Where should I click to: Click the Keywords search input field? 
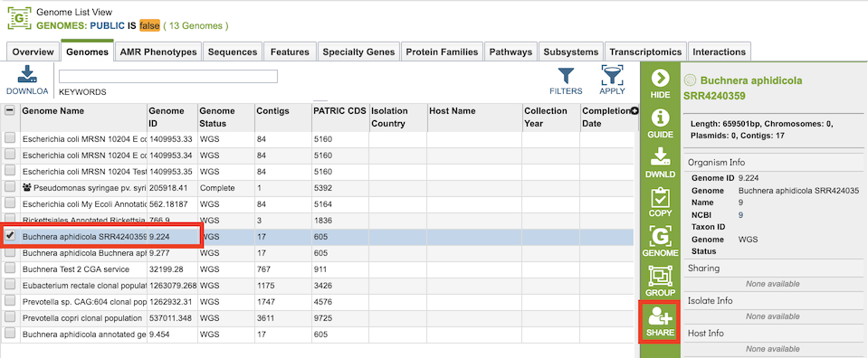[168, 76]
